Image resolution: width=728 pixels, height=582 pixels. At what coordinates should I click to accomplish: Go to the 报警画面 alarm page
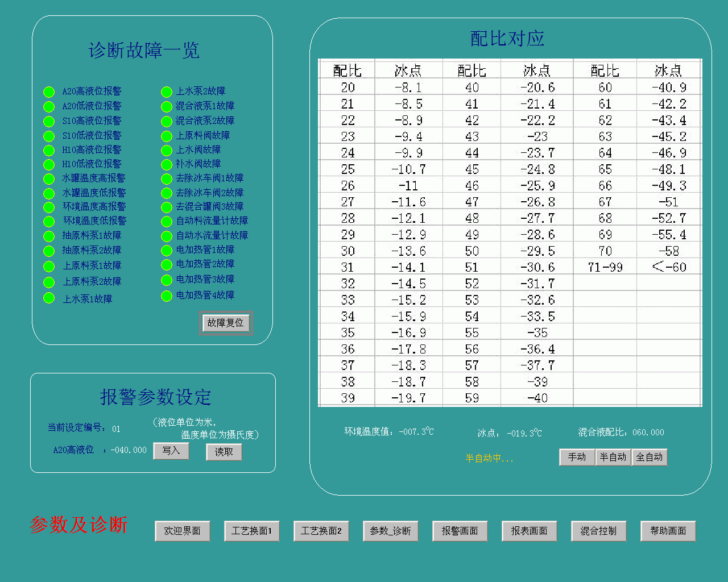point(460,531)
